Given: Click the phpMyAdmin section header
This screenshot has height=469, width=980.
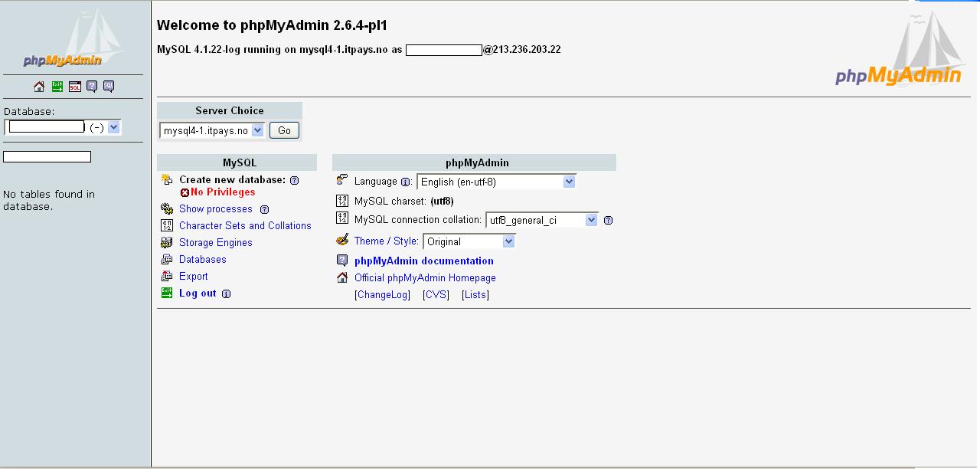Looking at the screenshot, I should 474,162.
